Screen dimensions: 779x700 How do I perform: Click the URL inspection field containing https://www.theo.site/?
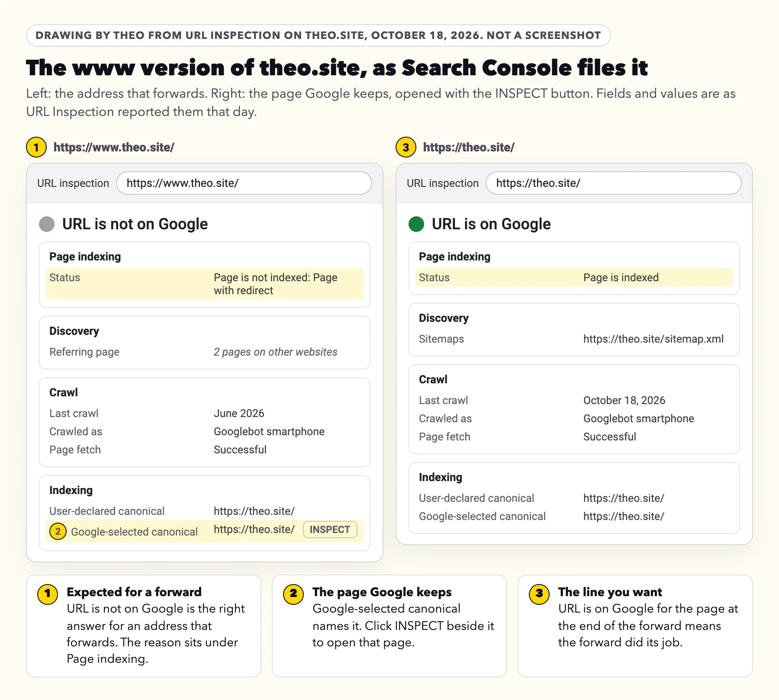coord(244,183)
